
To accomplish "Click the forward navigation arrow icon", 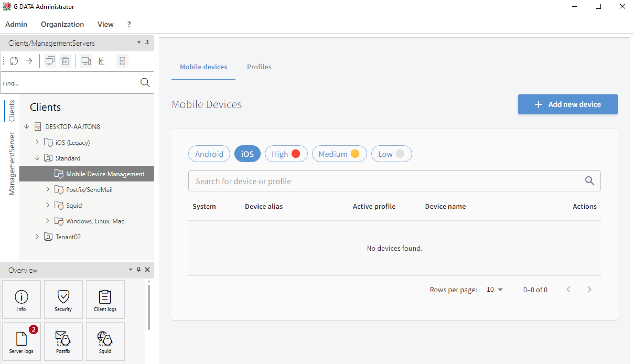I will click(x=29, y=61).
